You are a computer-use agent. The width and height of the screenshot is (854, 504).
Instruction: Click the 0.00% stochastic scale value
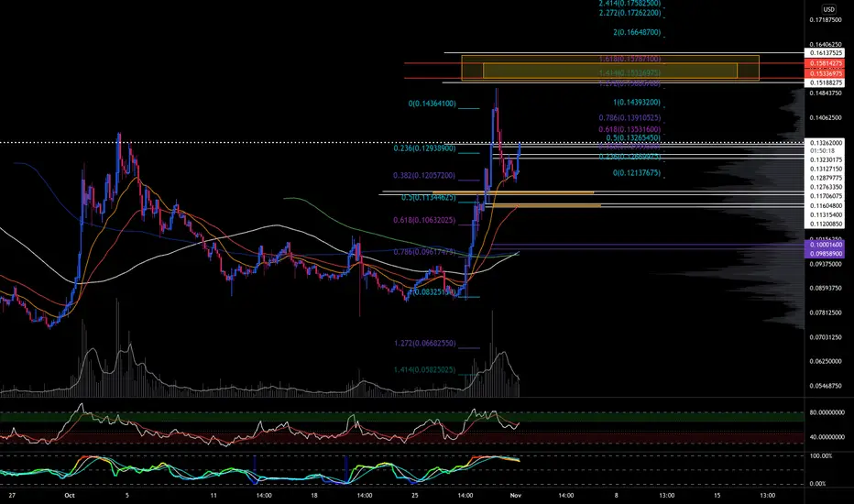click(818, 483)
